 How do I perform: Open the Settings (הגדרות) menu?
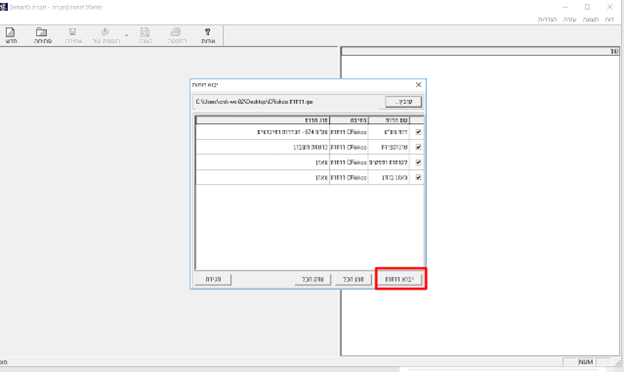[547, 19]
